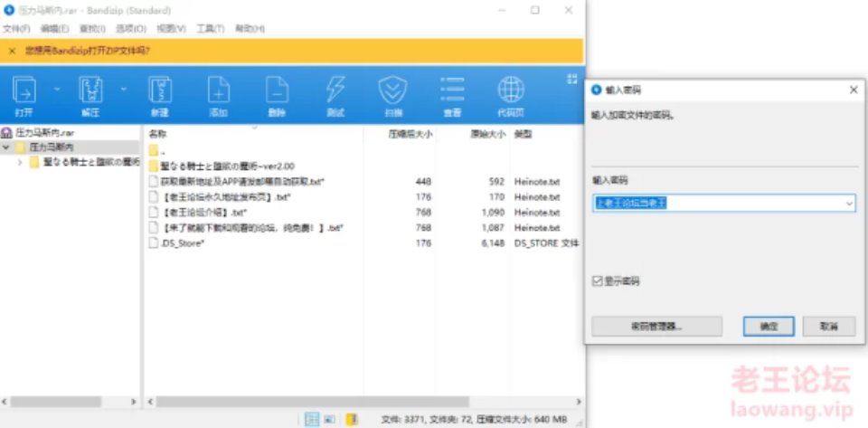Open the Help (帮助) menu
This screenshot has width=868, height=428.
point(250,28)
